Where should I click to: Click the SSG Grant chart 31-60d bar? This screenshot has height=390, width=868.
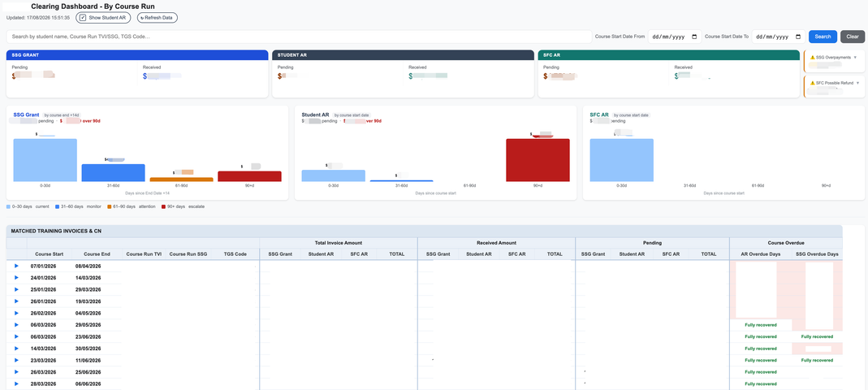click(x=114, y=173)
